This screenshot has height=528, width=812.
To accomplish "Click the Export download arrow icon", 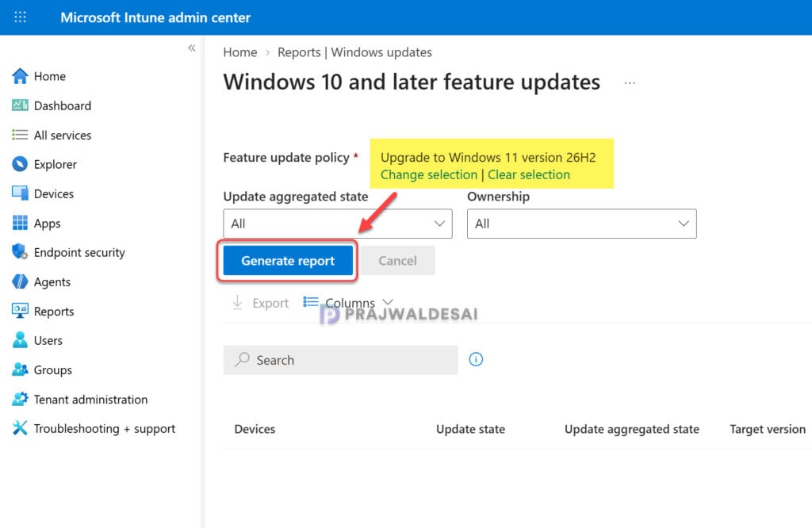I will (x=237, y=302).
